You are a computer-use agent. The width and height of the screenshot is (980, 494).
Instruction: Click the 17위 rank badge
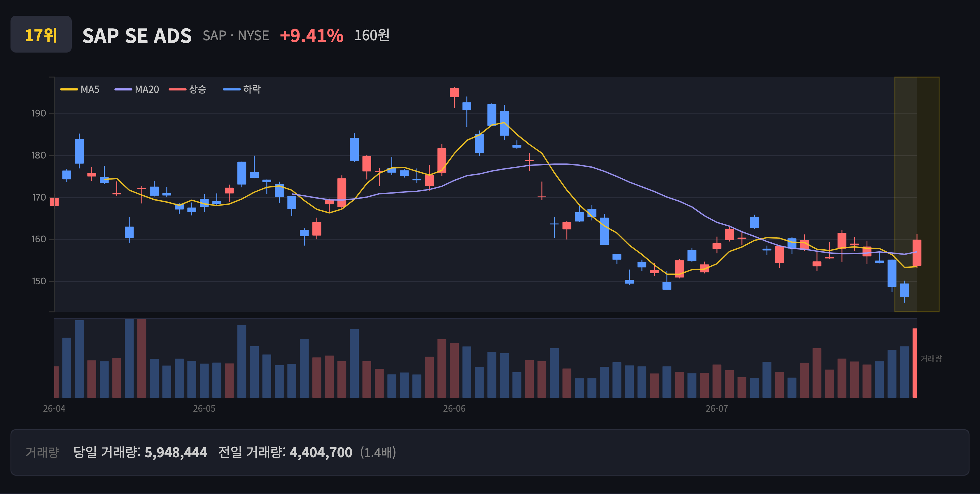pos(41,34)
